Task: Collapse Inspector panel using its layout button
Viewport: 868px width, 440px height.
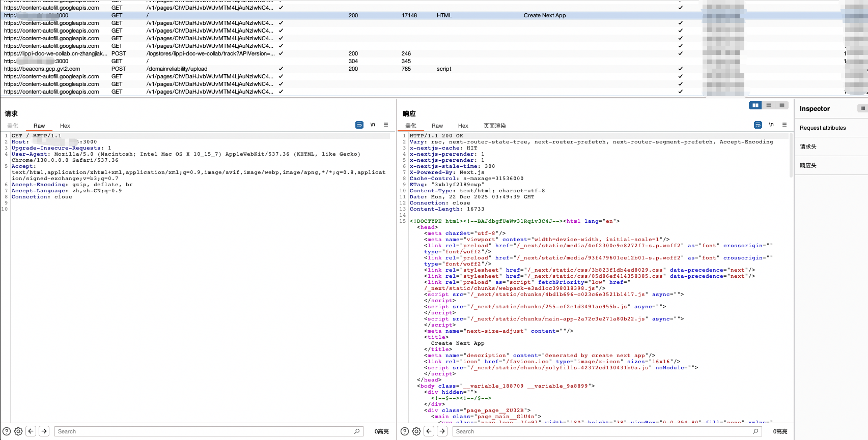Action: point(862,108)
